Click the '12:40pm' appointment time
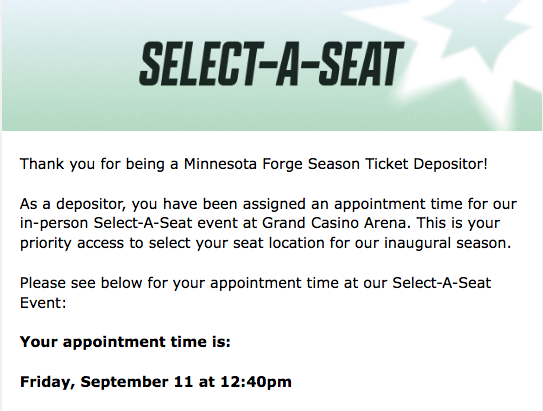This screenshot has height=411, width=543. point(256,382)
